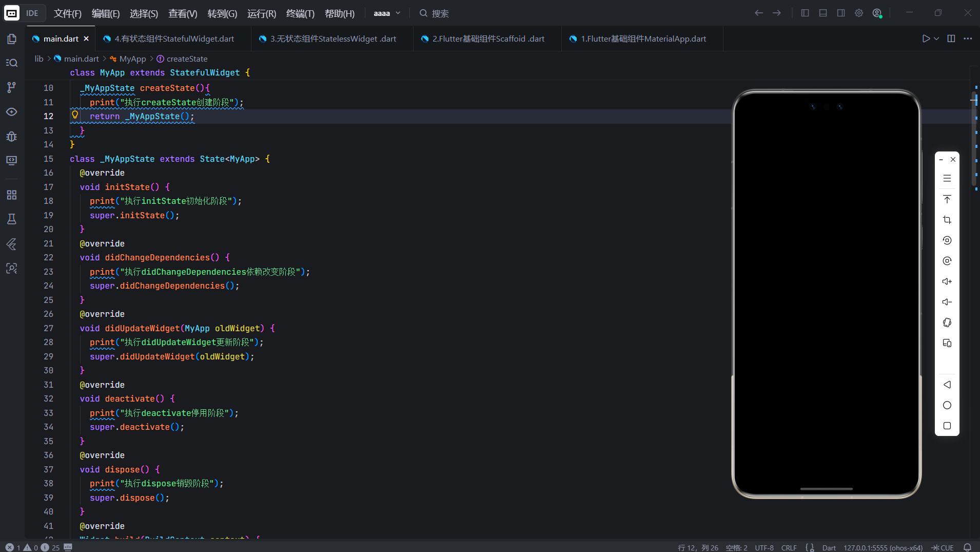This screenshot has height=552, width=980.
Task: Open the search panel in activity bar
Action: click(x=12, y=63)
